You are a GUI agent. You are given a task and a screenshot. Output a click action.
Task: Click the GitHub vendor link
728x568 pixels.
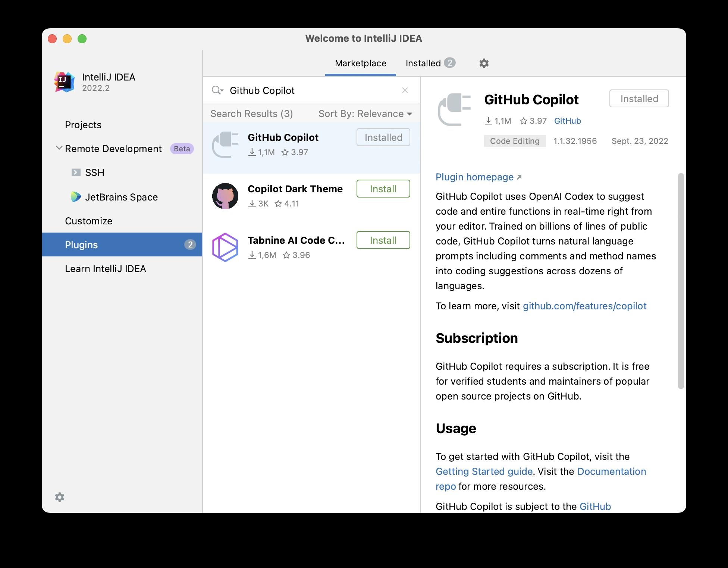[x=567, y=121]
